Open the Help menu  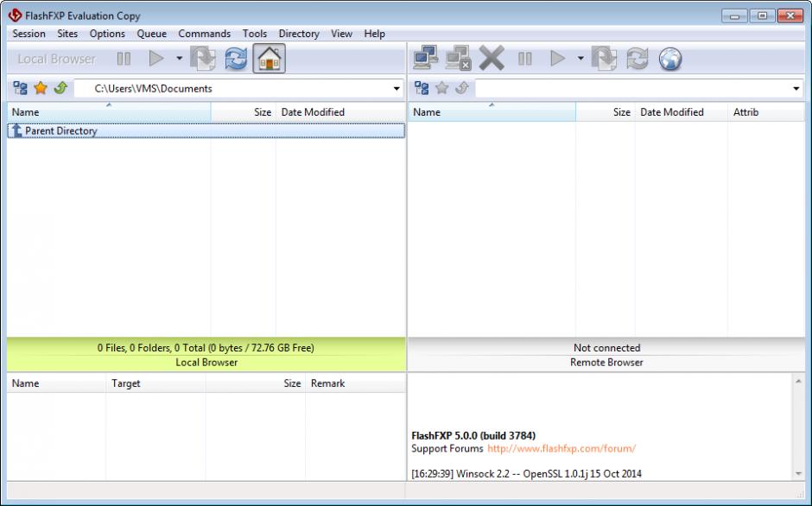[x=374, y=34]
